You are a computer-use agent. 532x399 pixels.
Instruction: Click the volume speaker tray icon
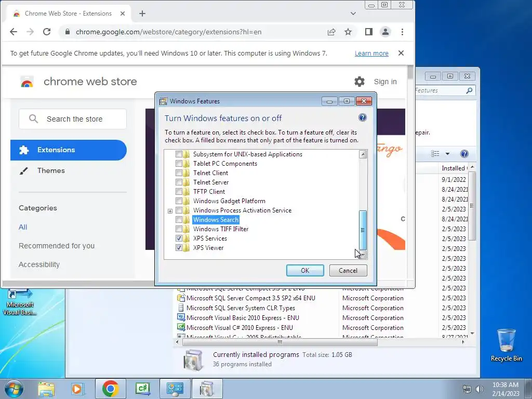pos(480,389)
